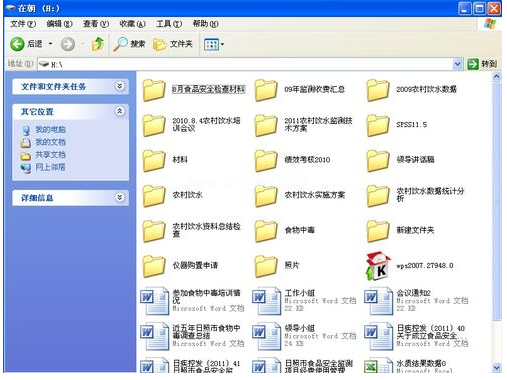Open the 帮助(H) menu
Viewport: 507px width, 380px height.
206,24
